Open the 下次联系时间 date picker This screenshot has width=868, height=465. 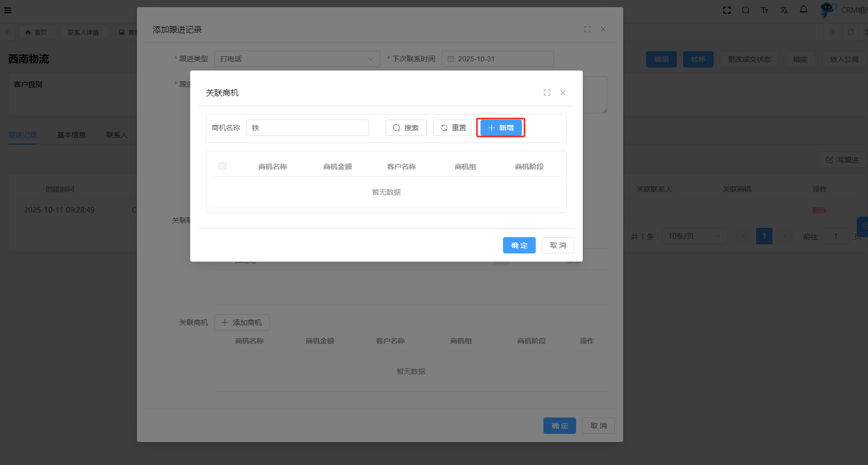[497, 59]
